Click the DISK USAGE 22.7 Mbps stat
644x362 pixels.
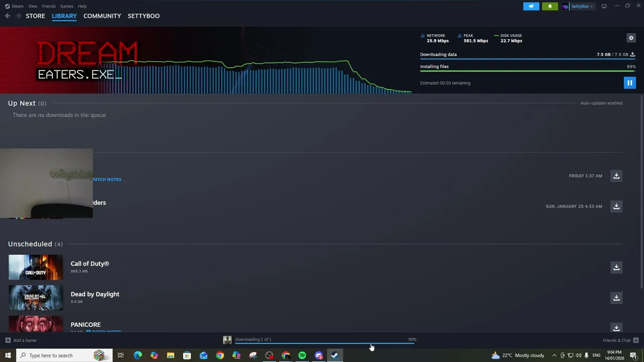[x=509, y=38]
